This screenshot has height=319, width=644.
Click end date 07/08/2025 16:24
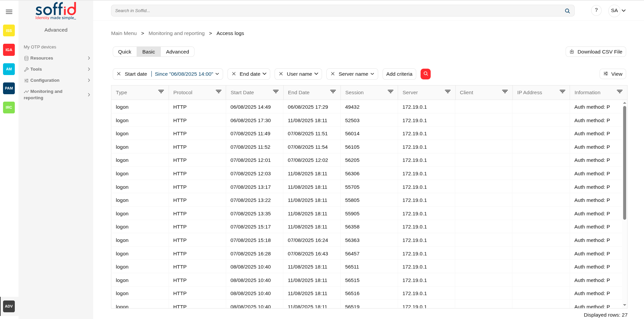point(308,240)
